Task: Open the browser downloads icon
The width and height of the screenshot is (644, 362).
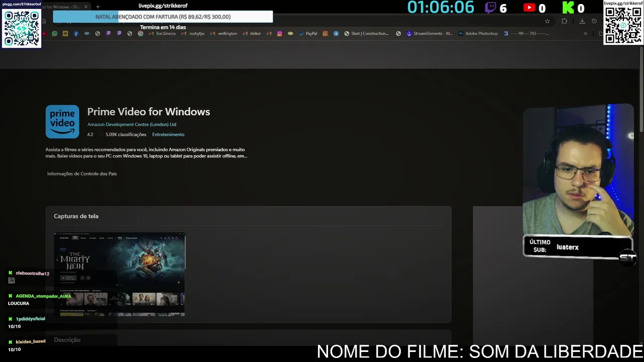Action: (x=582, y=21)
